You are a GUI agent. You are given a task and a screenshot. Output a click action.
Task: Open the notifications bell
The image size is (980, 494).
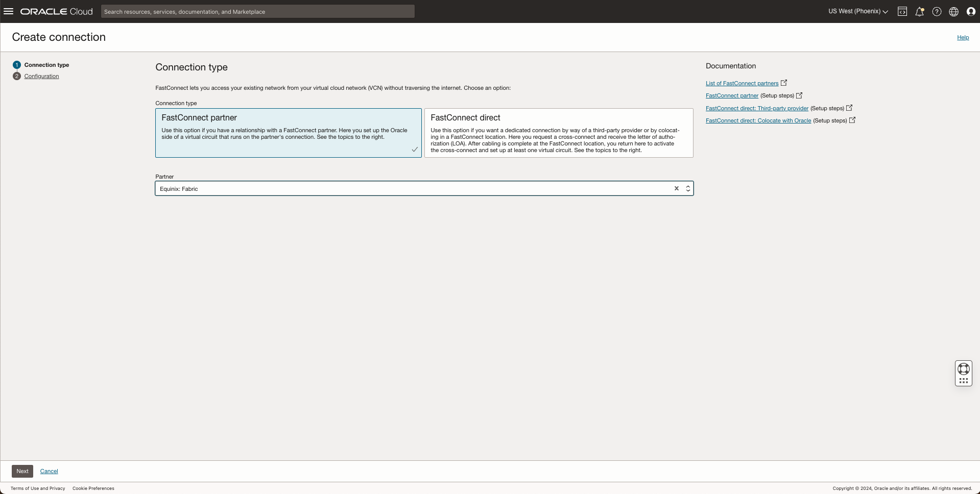(x=919, y=12)
